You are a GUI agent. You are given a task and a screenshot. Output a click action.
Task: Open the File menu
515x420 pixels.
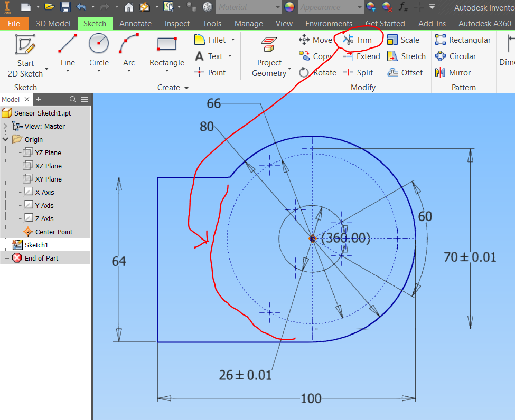pos(15,23)
